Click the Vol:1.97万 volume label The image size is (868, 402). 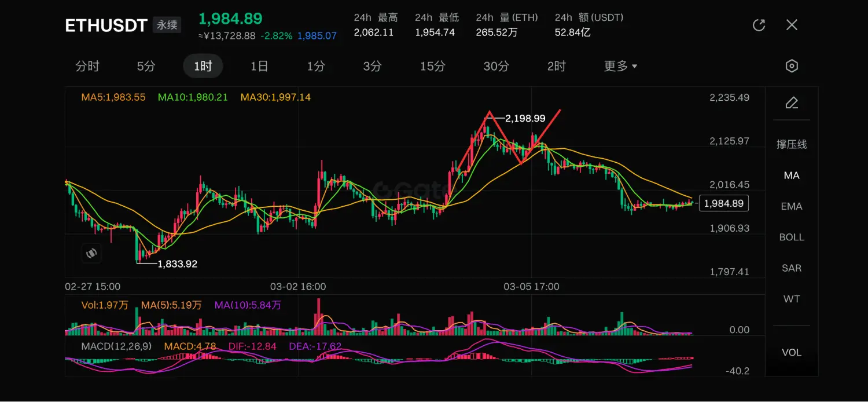(x=105, y=305)
